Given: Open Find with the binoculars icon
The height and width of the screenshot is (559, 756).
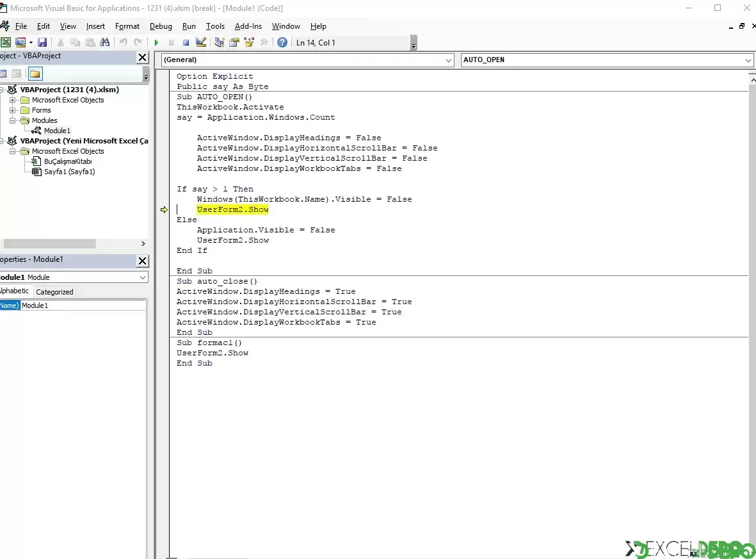Looking at the screenshot, I should (104, 42).
